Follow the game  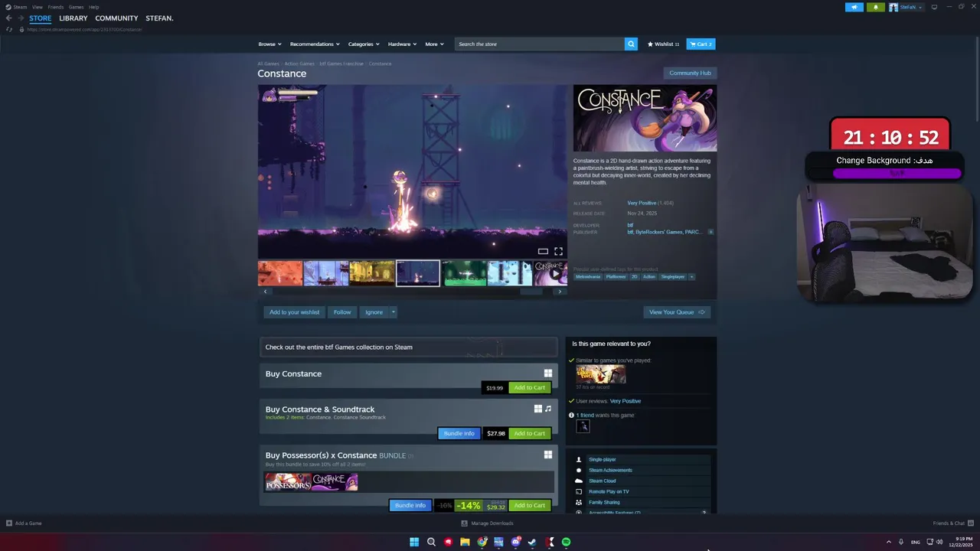click(x=342, y=312)
